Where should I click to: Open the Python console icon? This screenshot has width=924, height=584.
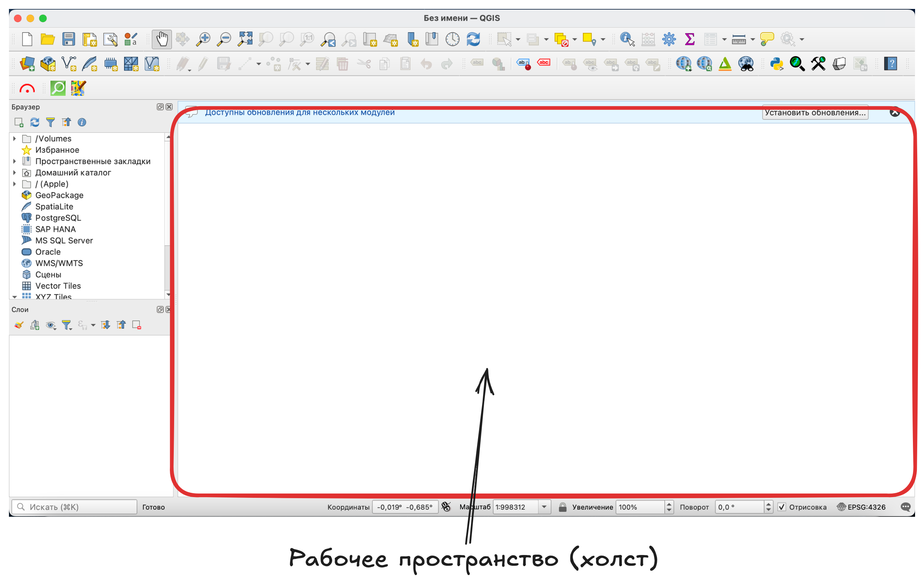776,64
